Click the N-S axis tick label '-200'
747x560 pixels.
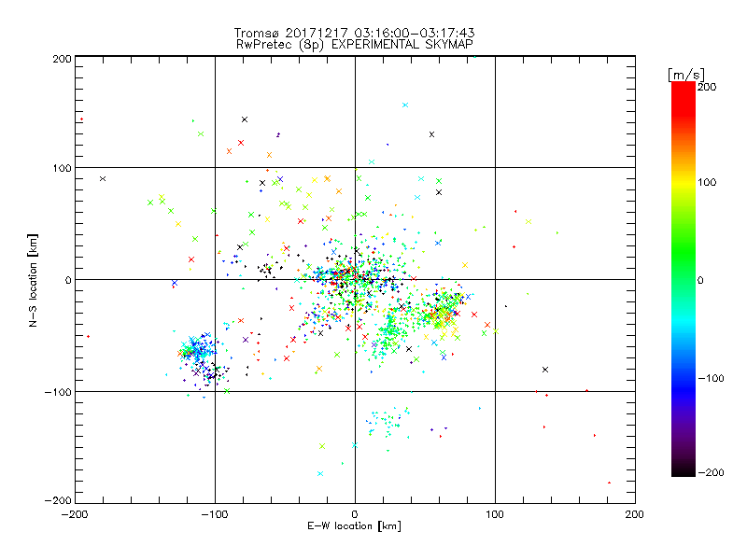[58, 500]
